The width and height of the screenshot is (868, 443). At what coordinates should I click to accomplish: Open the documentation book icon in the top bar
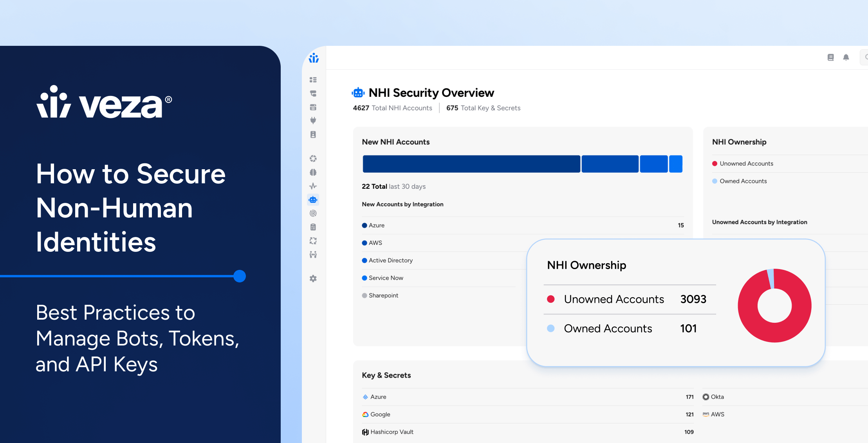point(830,58)
